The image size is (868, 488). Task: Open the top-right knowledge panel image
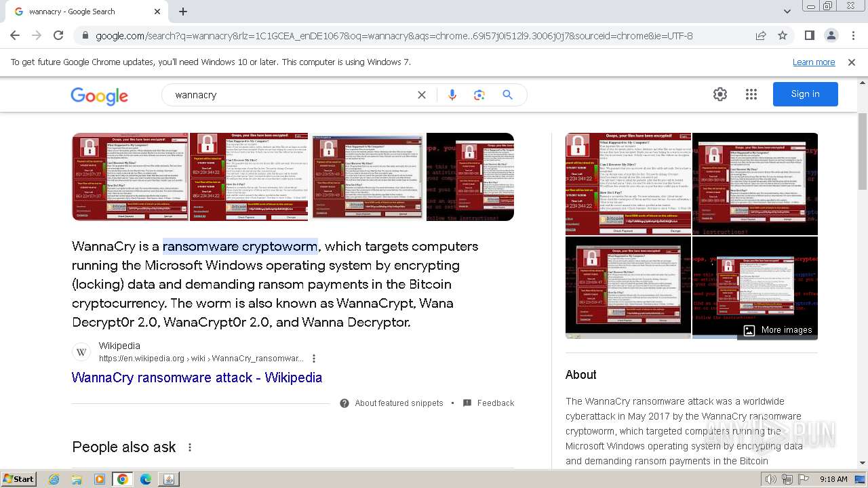click(755, 184)
